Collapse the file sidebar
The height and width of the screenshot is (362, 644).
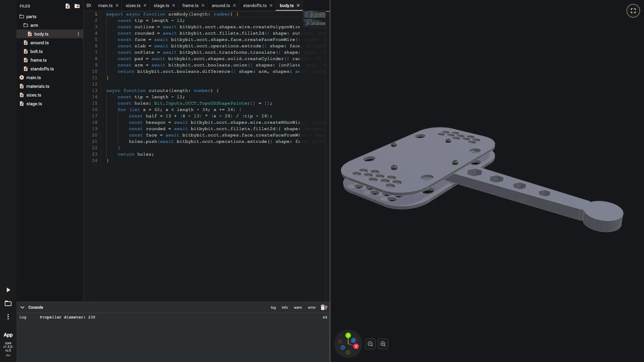point(89,5)
